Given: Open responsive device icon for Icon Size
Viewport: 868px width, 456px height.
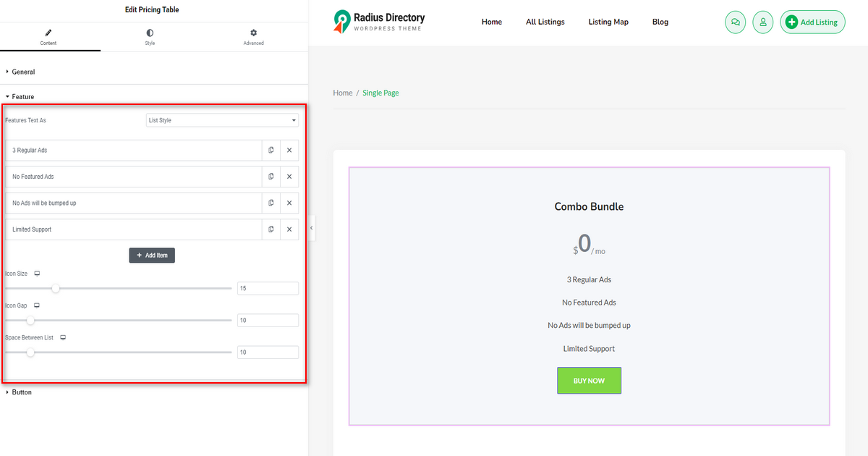Looking at the screenshot, I should (37, 274).
